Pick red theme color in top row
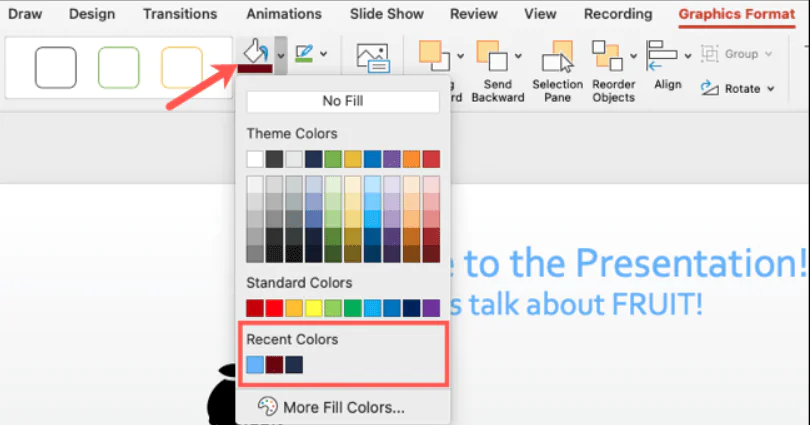This screenshot has height=425, width=810. [x=431, y=159]
